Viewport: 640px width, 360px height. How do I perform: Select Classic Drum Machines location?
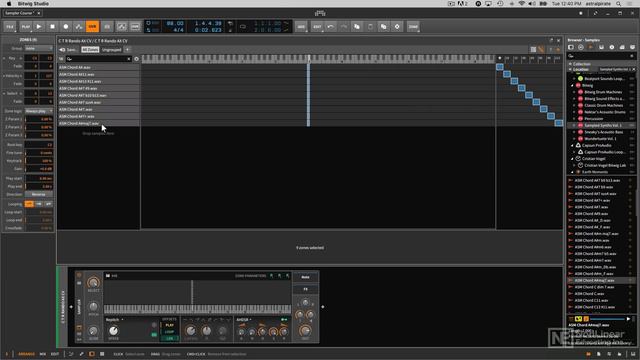[603, 105]
